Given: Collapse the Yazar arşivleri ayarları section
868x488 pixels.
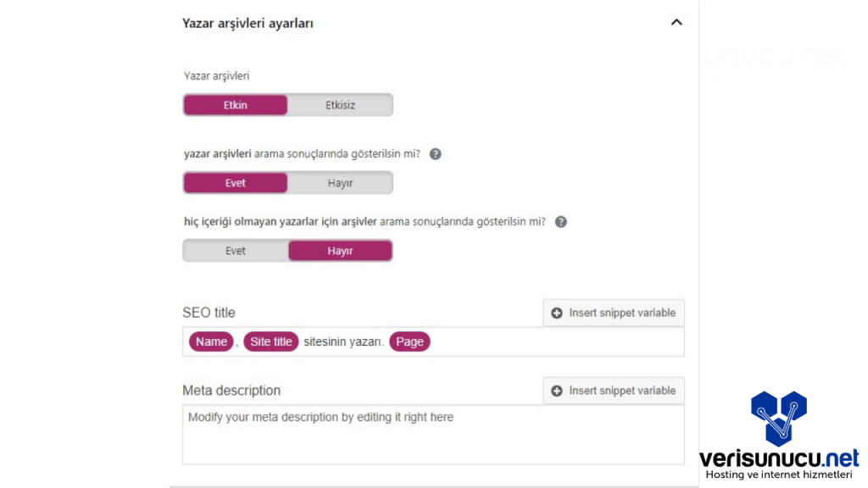Looking at the screenshot, I should click(676, 23).
